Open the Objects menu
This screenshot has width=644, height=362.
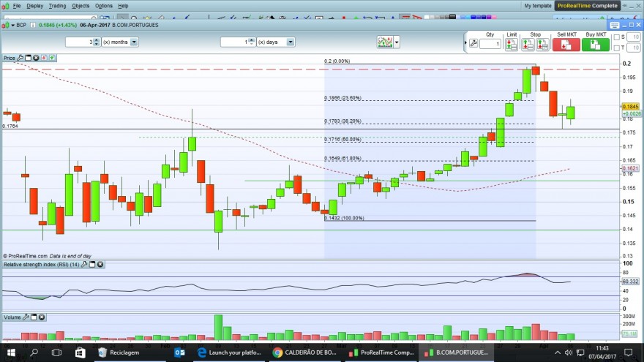[x=80, y=6]
